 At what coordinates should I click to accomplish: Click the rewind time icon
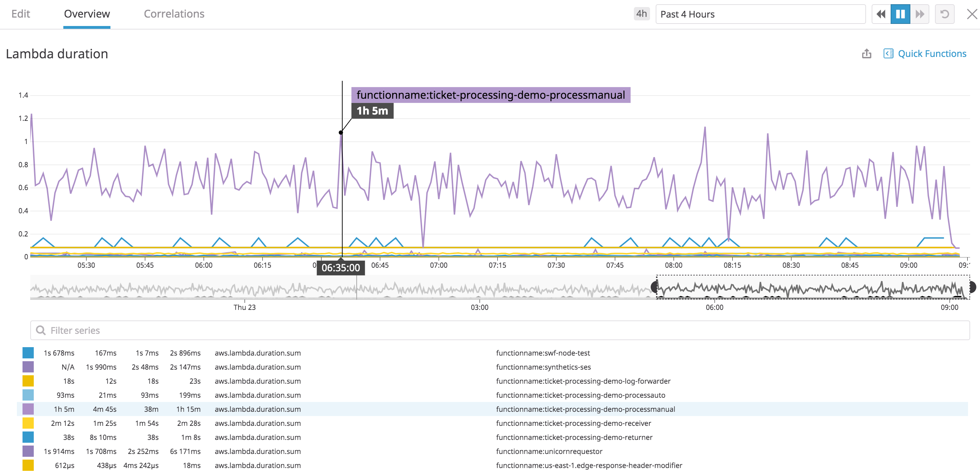(x=882, y=14)
